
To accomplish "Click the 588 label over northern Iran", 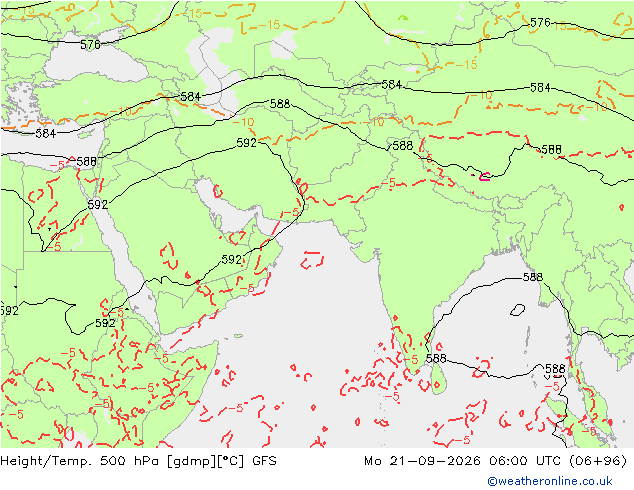I will (280, 104).
